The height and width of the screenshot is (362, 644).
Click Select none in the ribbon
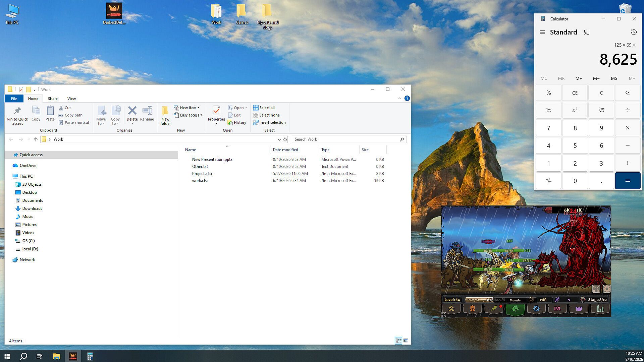266,115
